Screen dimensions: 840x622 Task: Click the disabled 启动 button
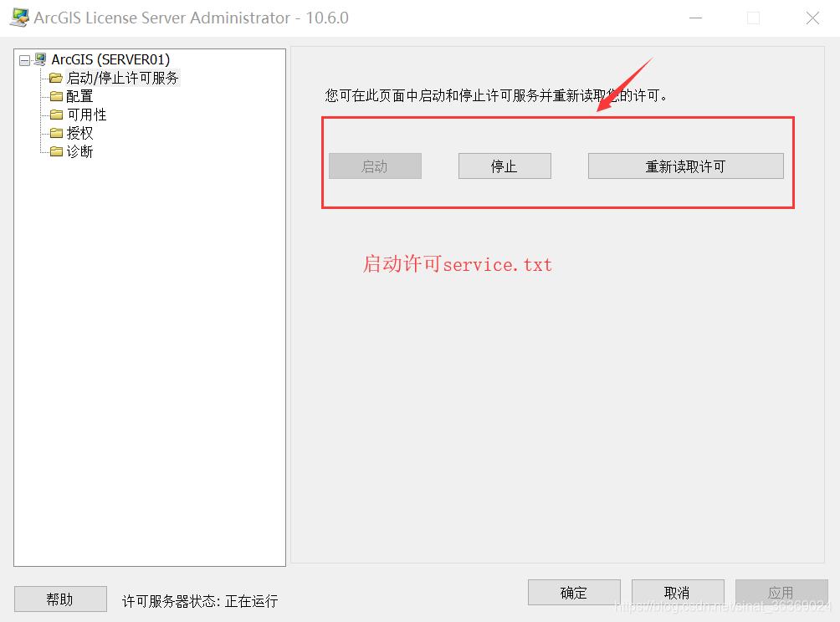374,166
